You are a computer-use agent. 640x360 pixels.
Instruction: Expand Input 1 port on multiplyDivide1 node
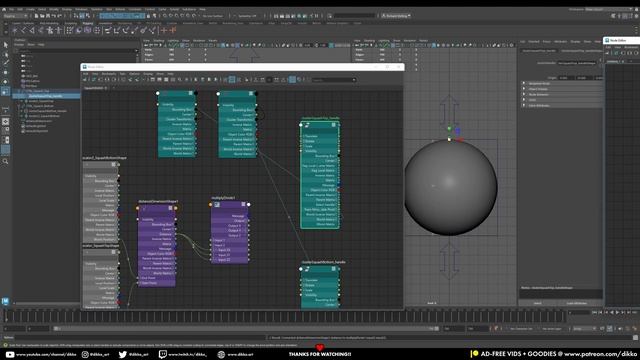(214, 240)
